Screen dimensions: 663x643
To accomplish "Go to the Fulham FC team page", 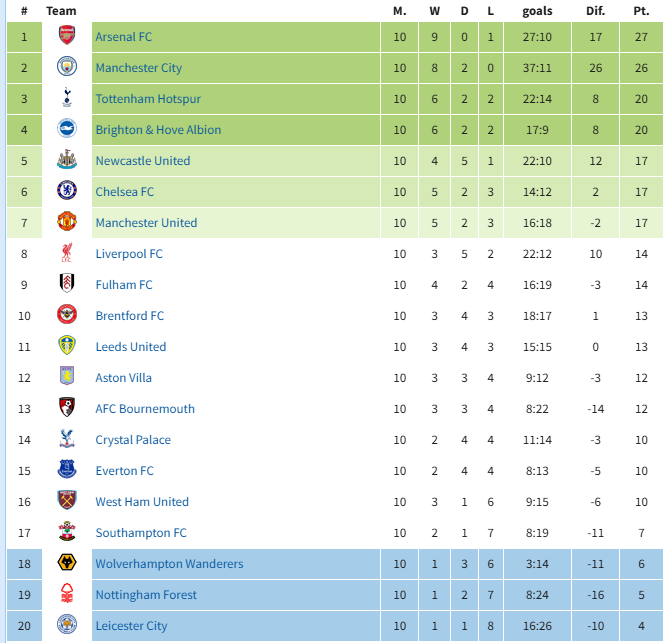I will 124,285.
